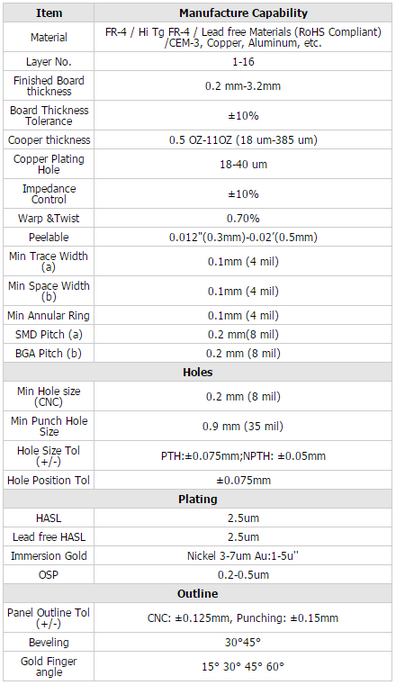
Task: Click the Min Annular Ring label
Action: tap(49, 315)
